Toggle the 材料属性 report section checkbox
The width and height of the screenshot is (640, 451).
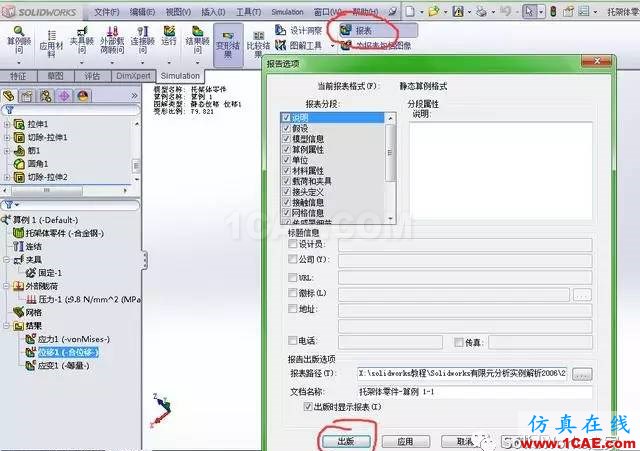[x=286, y=171]
